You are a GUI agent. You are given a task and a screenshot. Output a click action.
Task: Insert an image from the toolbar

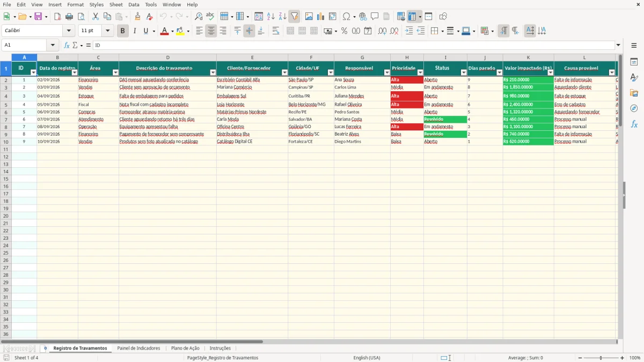[x=309, y=17]
